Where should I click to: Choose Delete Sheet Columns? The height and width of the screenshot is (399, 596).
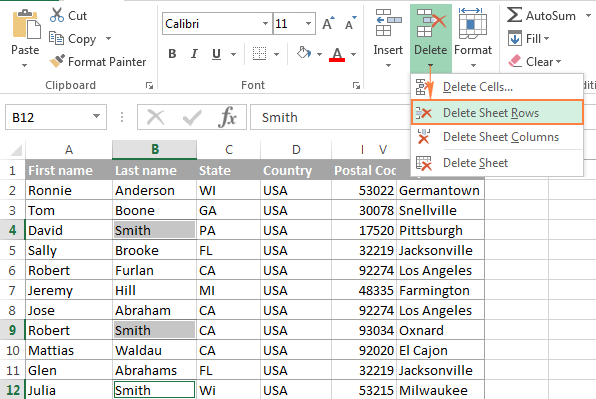497,137
